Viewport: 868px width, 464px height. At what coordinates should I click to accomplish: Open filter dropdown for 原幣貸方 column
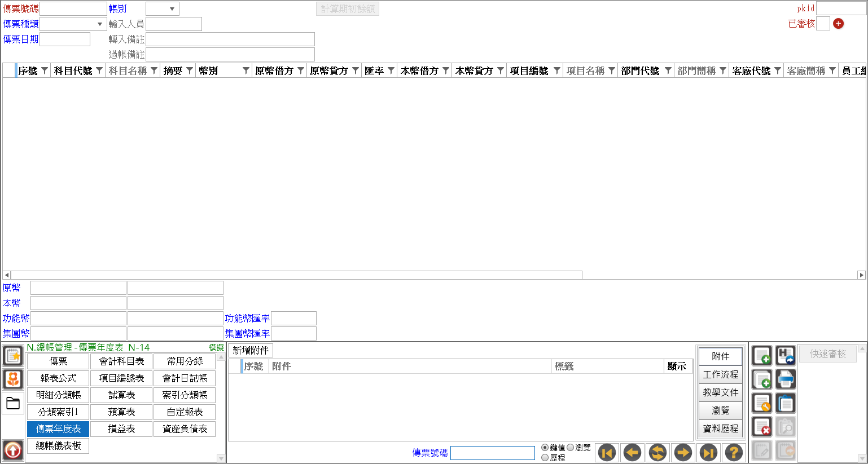356,70
